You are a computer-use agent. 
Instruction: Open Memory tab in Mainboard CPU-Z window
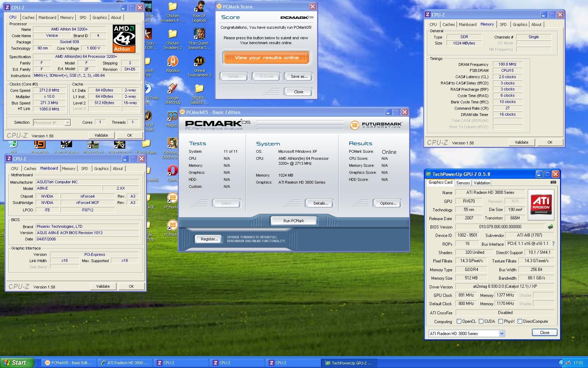pos(69,169)
